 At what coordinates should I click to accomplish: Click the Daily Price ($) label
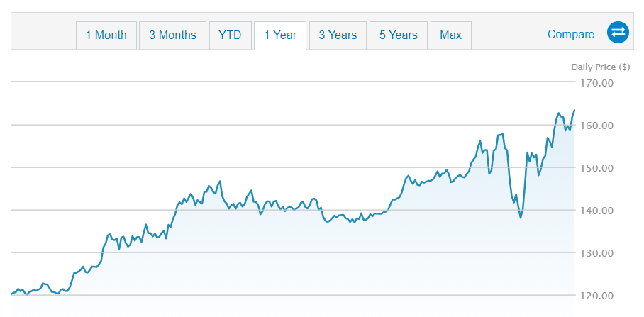coord(601,67)
